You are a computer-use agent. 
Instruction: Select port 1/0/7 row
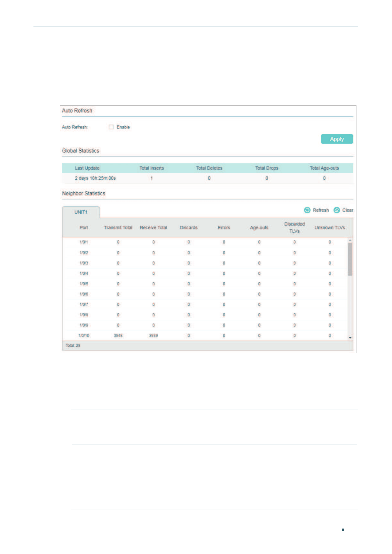point(205,305)
